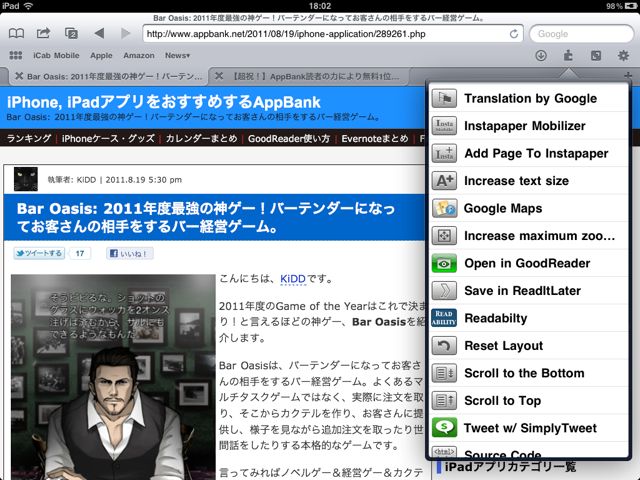
Task: Toggle the fullscreen icon
Action: tap(596, 55)
